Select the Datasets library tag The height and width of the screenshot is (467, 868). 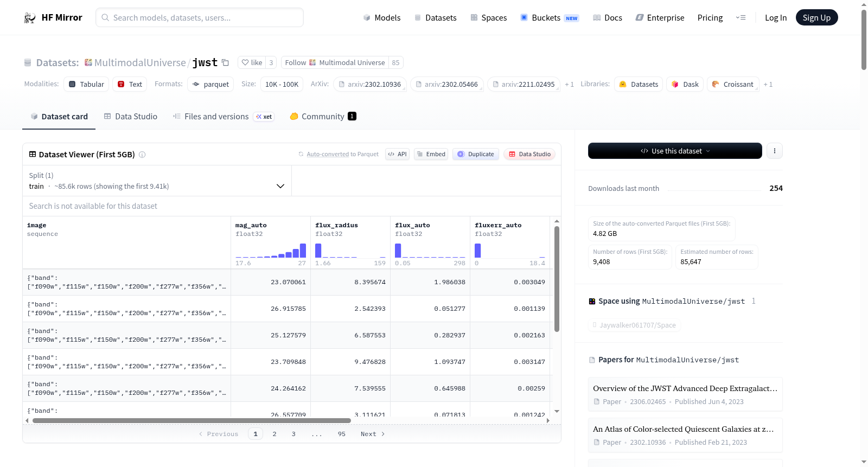pyautogui.click(x=639, y=84)
